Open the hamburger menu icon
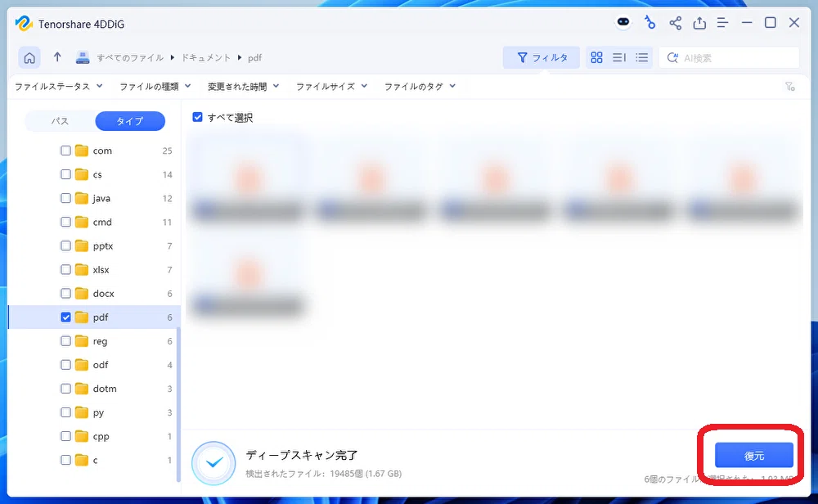The height and width of the screenshot is (504, 818). (x=722, y=23)
